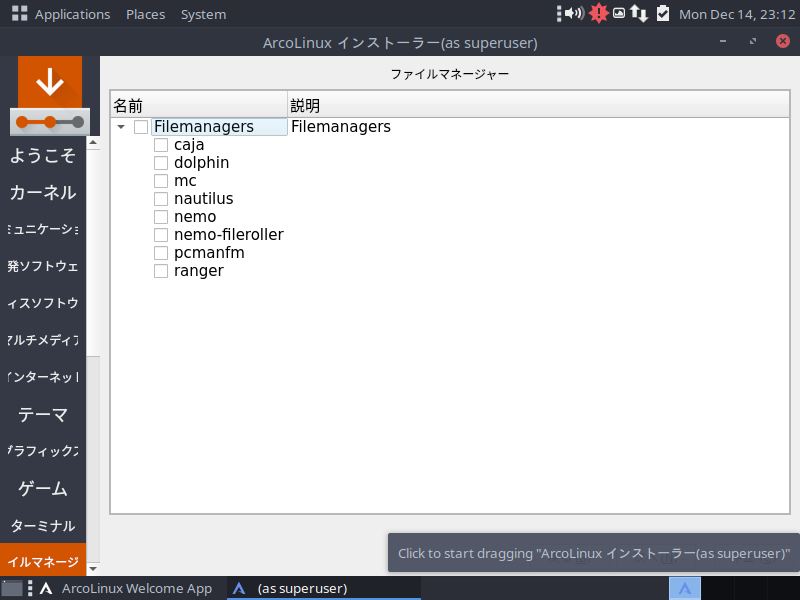Open the ゲーム sidebar page
The height and width of the screenshot is (600, 800).
click(43, 488)
